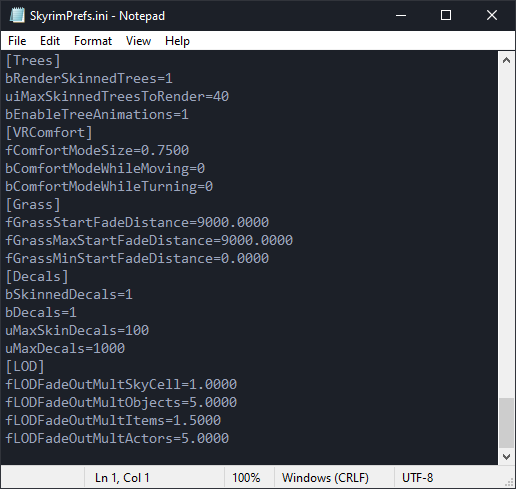Image resolution: width=516 pixels, height=489 pixels.
Task: Close the SkyrimPrefs.ini Notepad window
Action: pos(492,15)
